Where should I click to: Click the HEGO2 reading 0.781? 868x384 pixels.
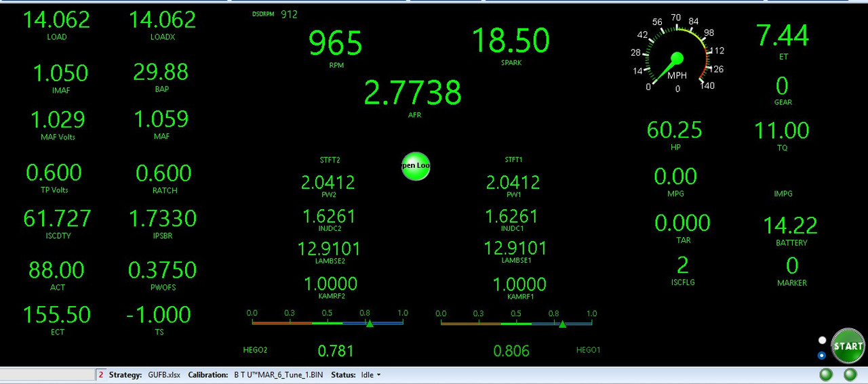(x=336, y=351)
